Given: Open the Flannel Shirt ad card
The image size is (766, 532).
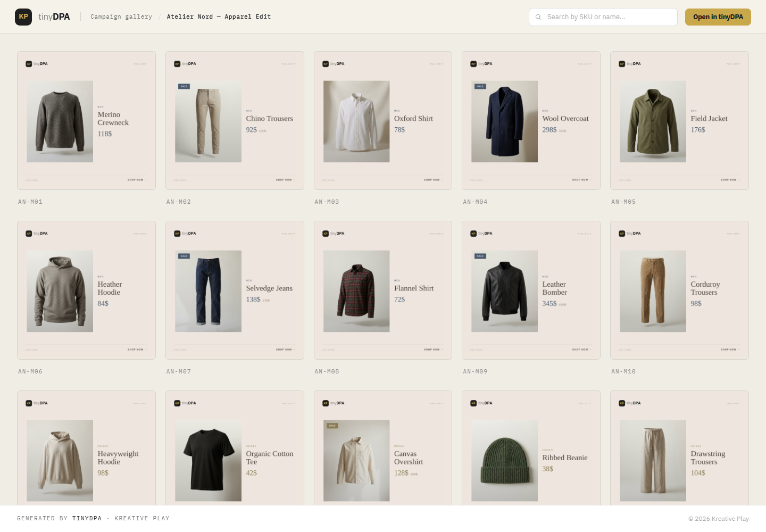Looking at the screenshot, I should [383, 290].
